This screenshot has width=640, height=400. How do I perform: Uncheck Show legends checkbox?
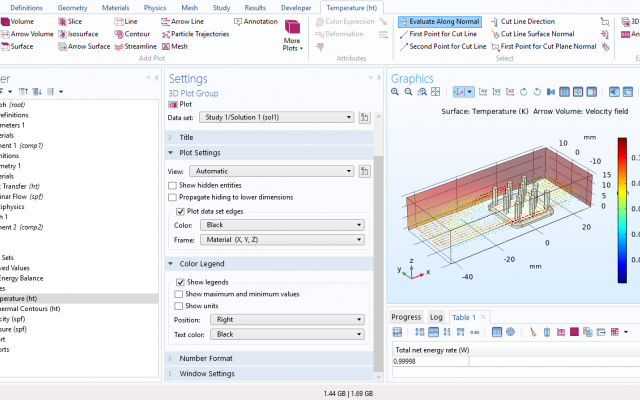pyautogui.click(x=180, y=282)
